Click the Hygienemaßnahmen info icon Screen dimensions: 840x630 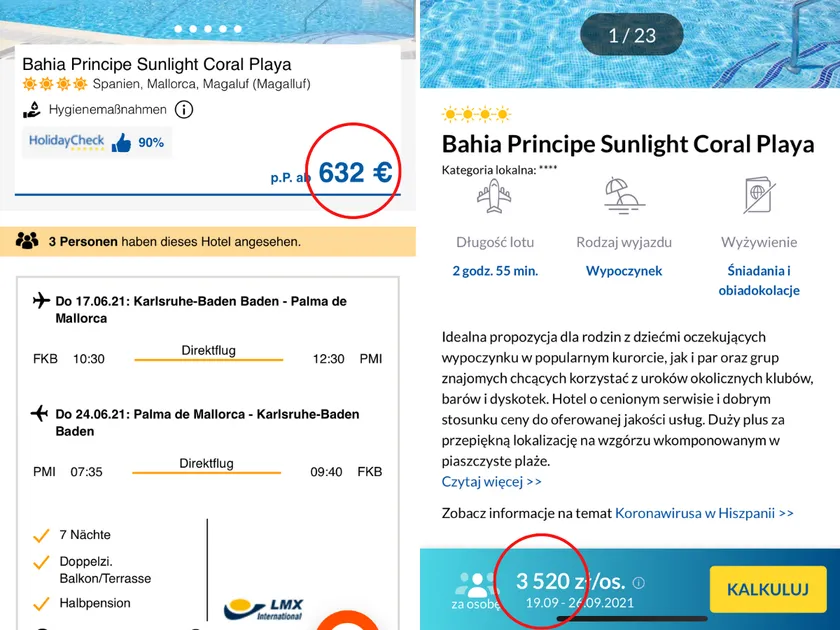(185, 110)
